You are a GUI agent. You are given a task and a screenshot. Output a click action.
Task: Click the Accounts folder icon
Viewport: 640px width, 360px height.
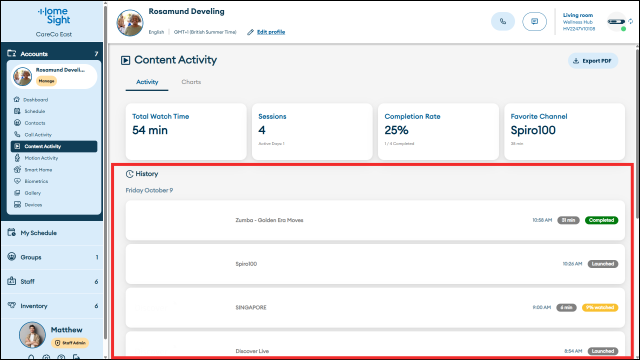coord(11,53)
